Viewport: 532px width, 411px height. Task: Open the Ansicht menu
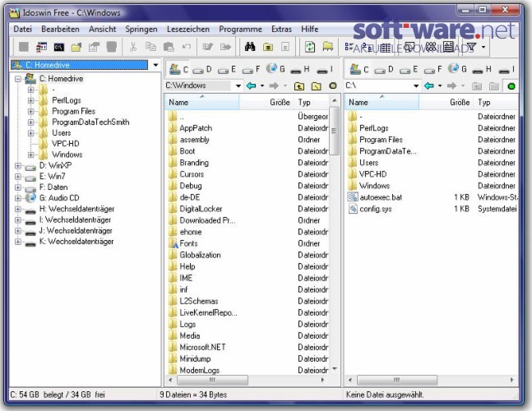[103, 29]
